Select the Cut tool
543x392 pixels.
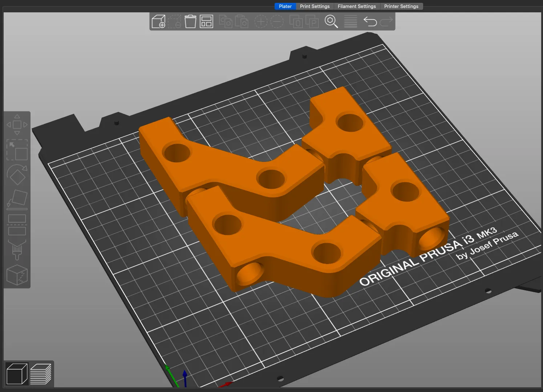[x=17, y=225]
